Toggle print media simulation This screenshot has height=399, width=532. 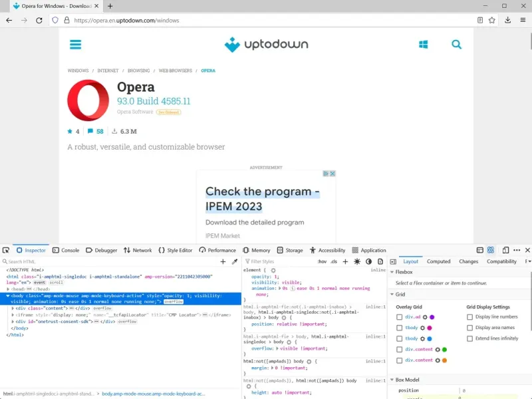(x=380, y=261)
